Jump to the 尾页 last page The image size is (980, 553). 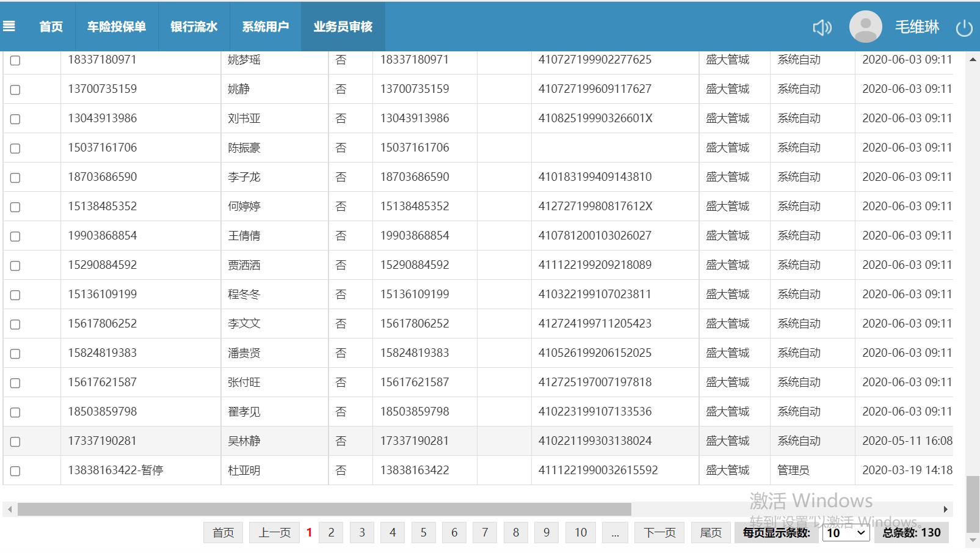click(711, 533)
